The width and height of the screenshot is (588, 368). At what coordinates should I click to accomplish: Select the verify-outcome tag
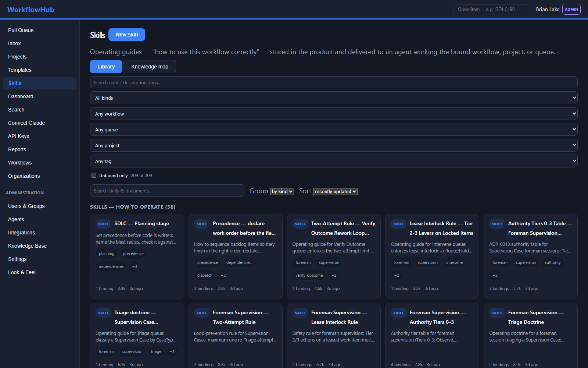[309, 275]
